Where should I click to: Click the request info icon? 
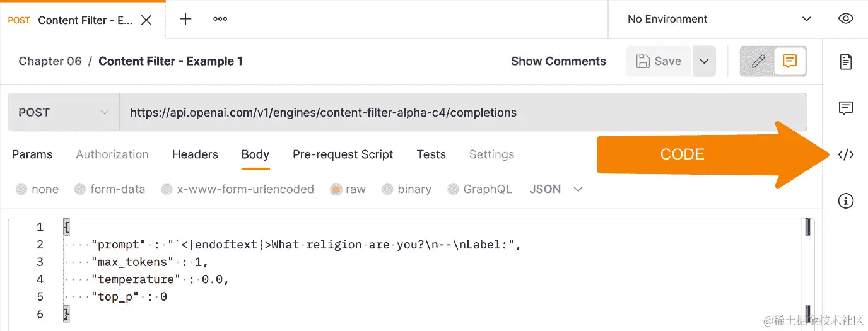click(845, 201)
